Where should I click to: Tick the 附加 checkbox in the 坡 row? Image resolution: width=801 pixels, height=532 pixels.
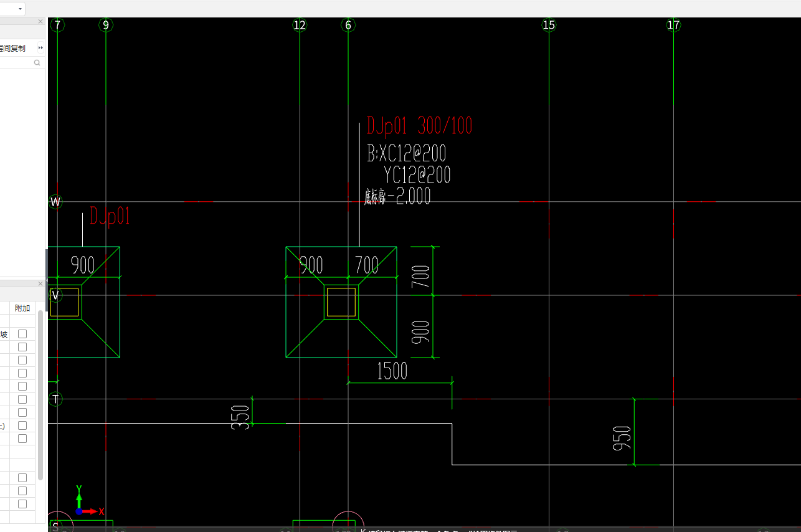22,334
